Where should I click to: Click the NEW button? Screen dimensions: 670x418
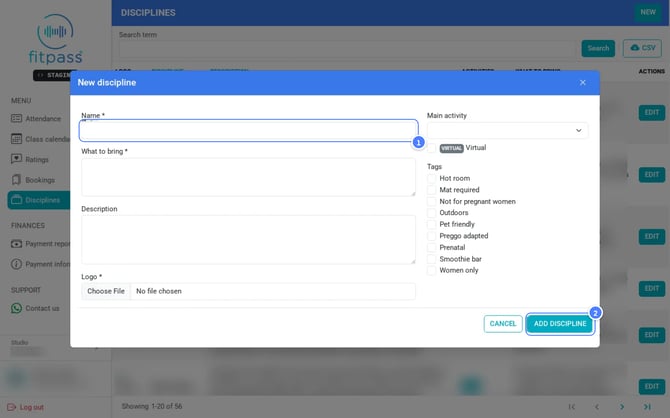648,12
